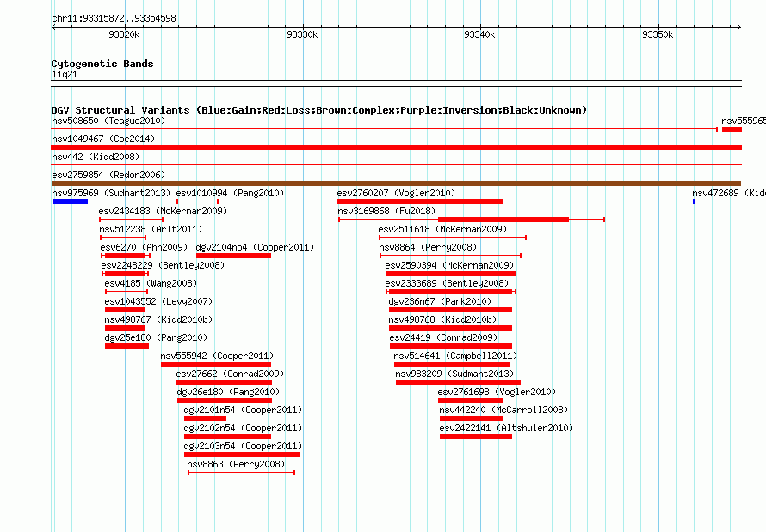Select esv4185 (Wang2008) label
This screenshot has width=766, height=532.
click(x=151, y=283)
